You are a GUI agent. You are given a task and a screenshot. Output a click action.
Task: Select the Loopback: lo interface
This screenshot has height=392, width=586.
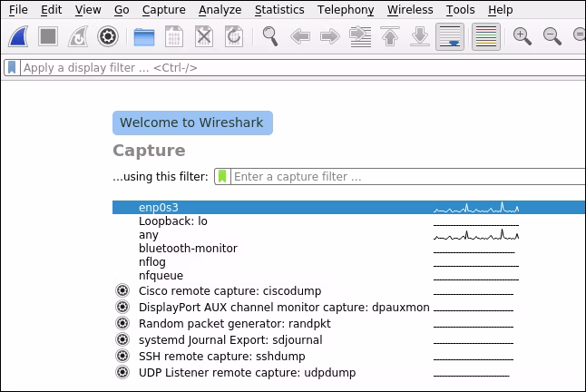[x=349, y=220]
